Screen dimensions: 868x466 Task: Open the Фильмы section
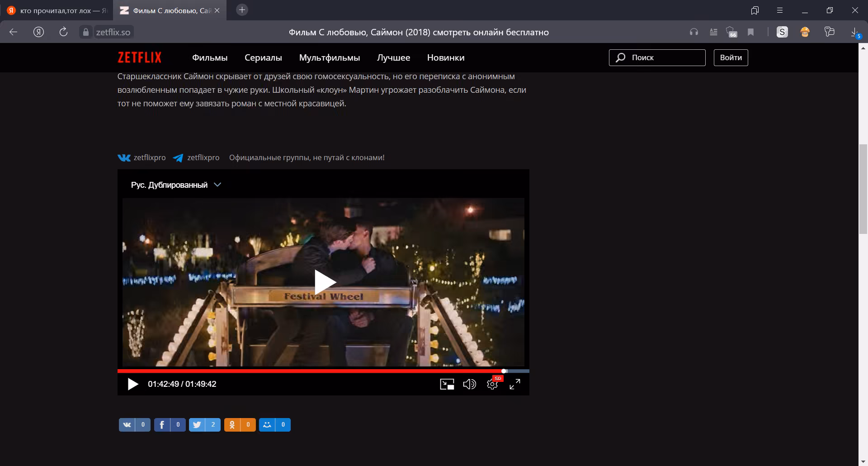210,58
